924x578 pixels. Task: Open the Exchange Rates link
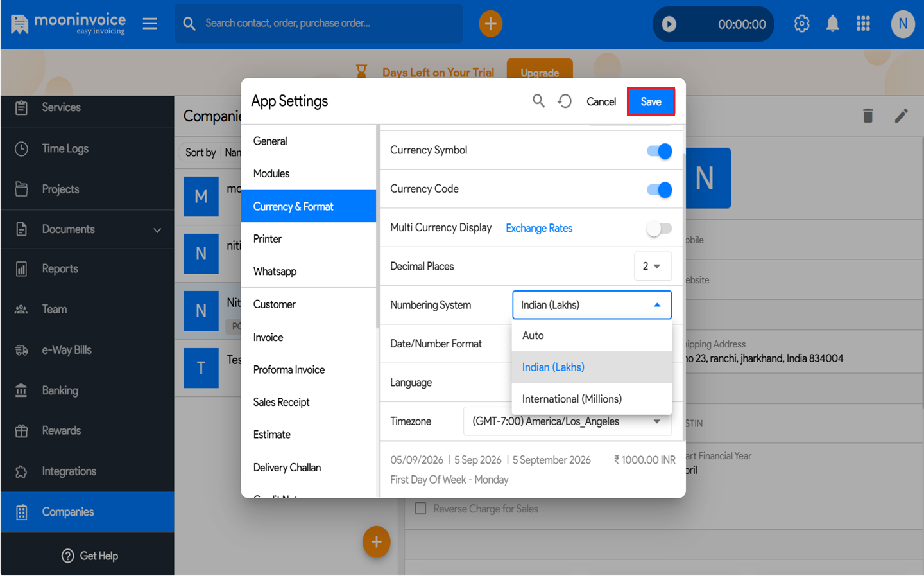pos(539,228)
